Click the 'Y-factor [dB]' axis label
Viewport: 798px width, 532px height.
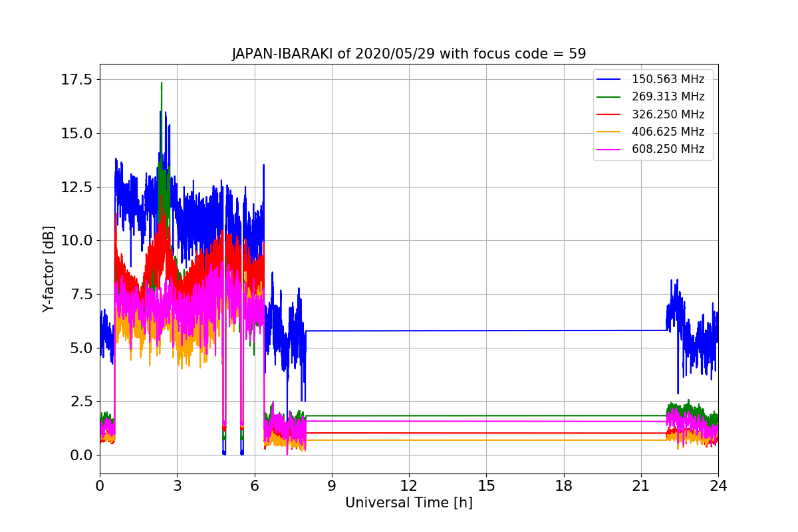point(48,269)
